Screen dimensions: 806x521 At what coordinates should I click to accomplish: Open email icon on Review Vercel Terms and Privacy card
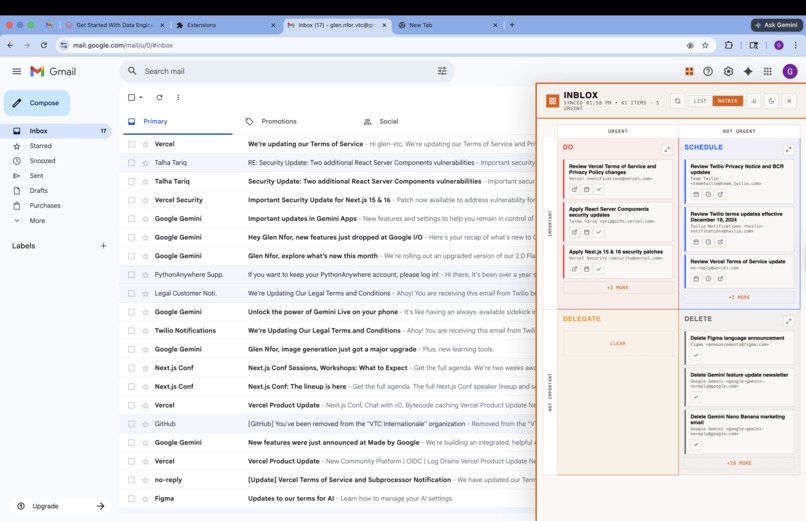click(574, 190)
